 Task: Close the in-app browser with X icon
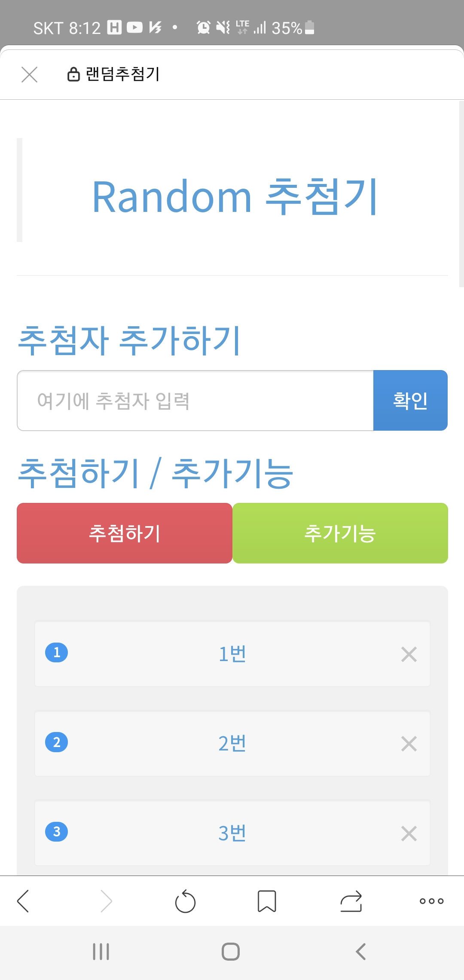(x=29, y=74)
